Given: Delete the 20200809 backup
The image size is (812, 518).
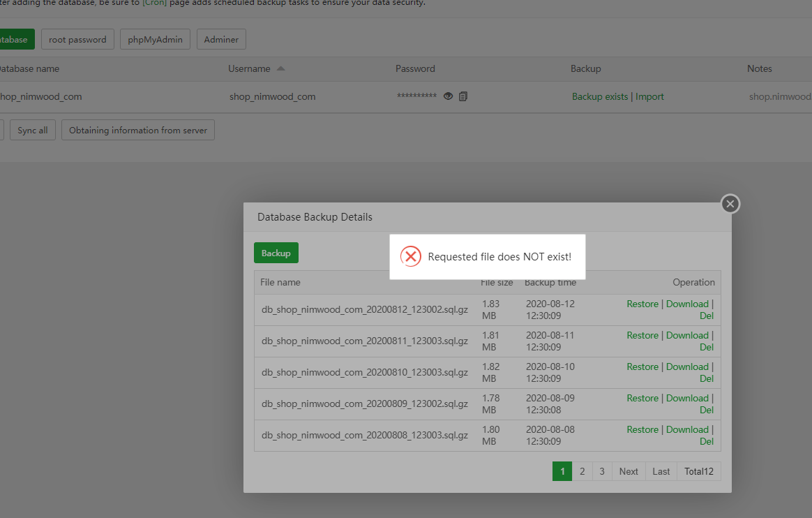Looking at the screenshot, I should [707, 410].
